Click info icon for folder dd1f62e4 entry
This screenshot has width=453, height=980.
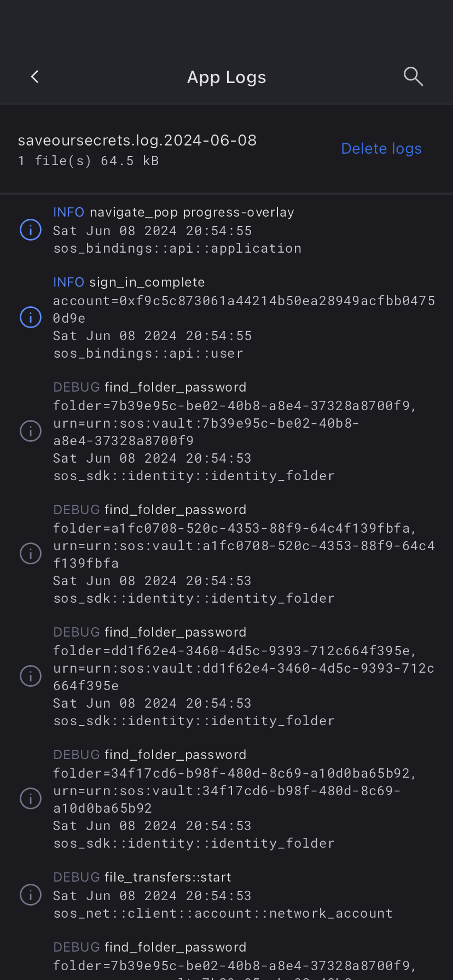pyautogui.click(x=31, y=676)
